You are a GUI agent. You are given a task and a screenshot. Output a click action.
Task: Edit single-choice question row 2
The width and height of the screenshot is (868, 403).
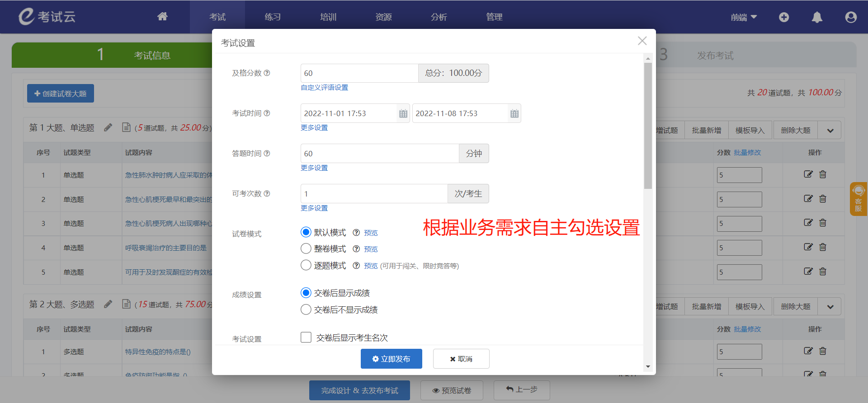pyautogui.click(x=808, y=199)
